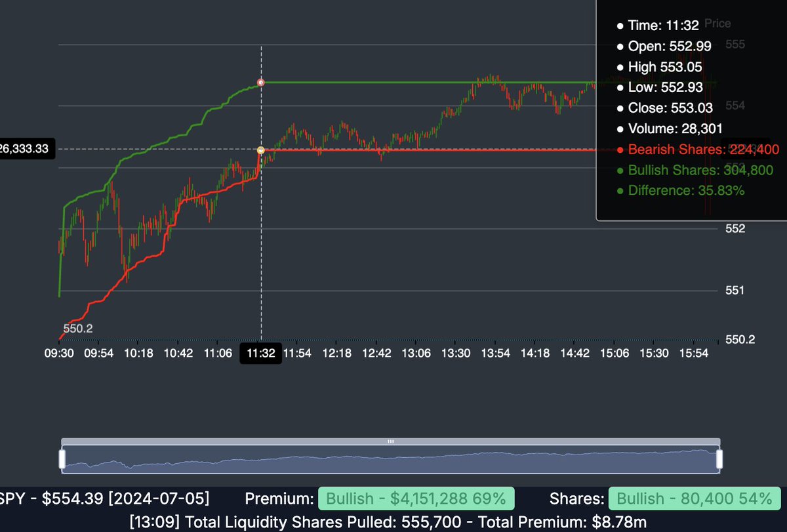787x532 pixels.
Task: Click the yellow marker on the red Bearish line
Action: 261,150
